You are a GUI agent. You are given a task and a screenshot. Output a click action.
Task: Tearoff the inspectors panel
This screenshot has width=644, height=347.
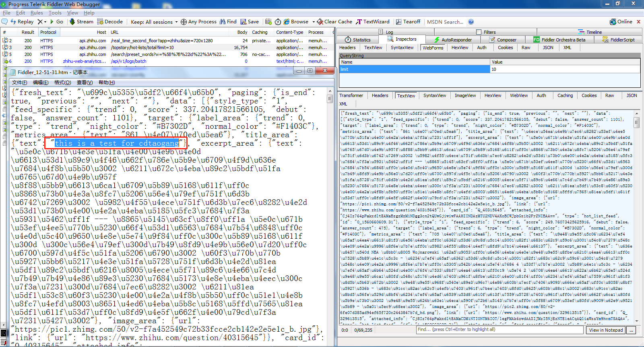[408, 22]
